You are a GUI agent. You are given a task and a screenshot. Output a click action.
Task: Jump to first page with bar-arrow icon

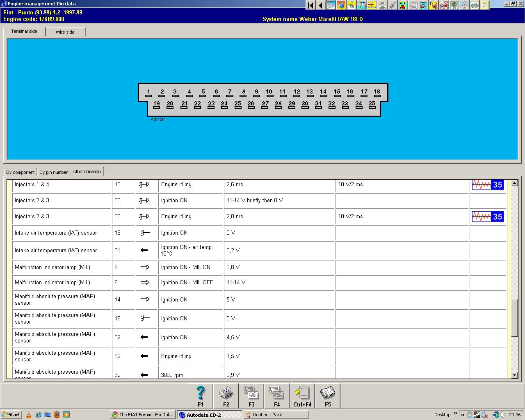[310, 5]
